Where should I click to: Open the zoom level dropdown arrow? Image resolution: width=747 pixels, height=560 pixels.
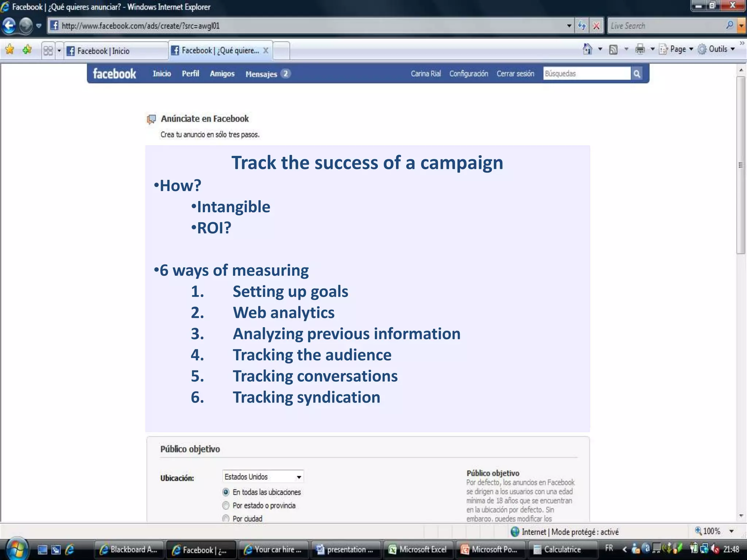pyautogui.click(x=732, y=532)
